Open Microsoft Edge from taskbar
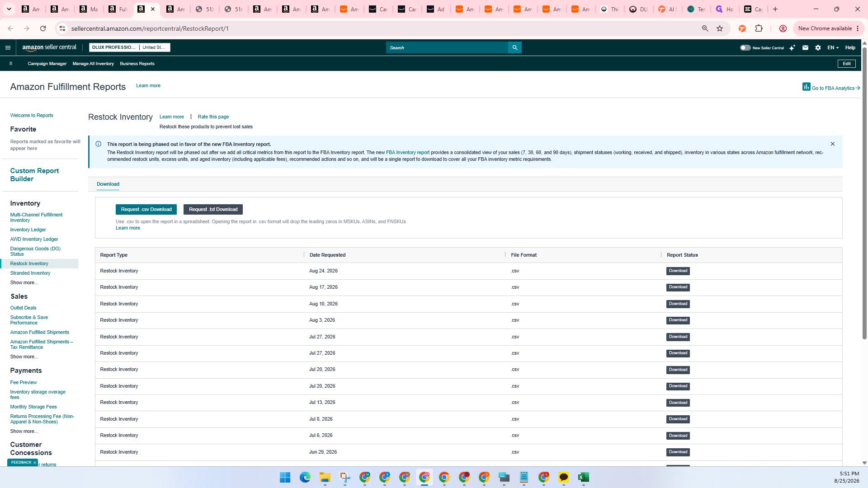The height and width of the screenshot is (488, 868). [x=305, y=477]
